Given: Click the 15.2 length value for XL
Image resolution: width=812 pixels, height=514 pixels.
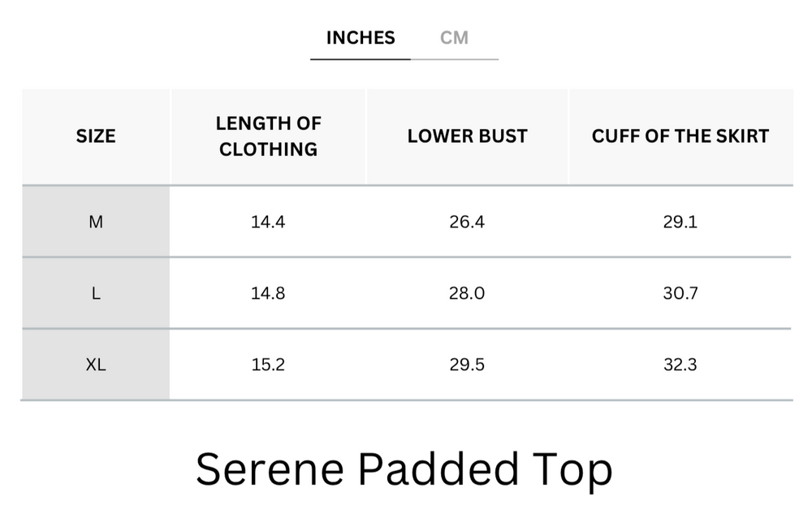Looking at the screenshot, I should point(268,365).
